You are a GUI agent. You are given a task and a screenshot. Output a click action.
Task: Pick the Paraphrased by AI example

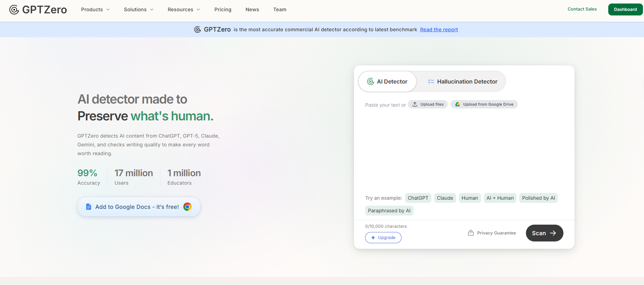[389, 211]
